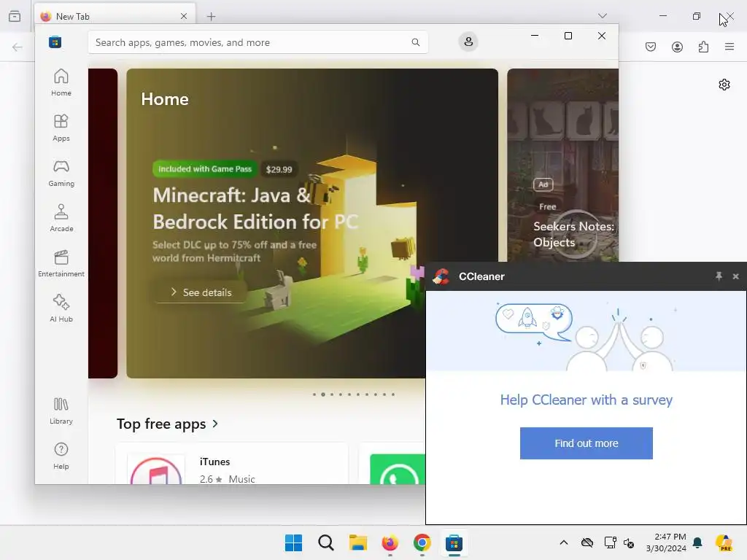Image resolution: width=747 pixels, height=560 pixels.
Task: Go to Gaming section in sidebar
Action: click(x=61, y=173)
